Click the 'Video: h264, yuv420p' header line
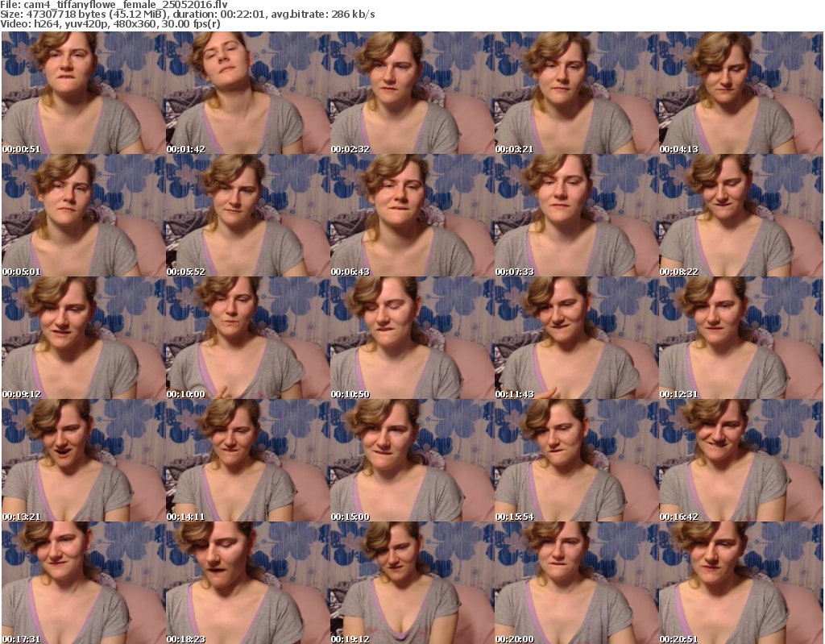Viewport: 825px width, 644px height. tap(110, 24)
